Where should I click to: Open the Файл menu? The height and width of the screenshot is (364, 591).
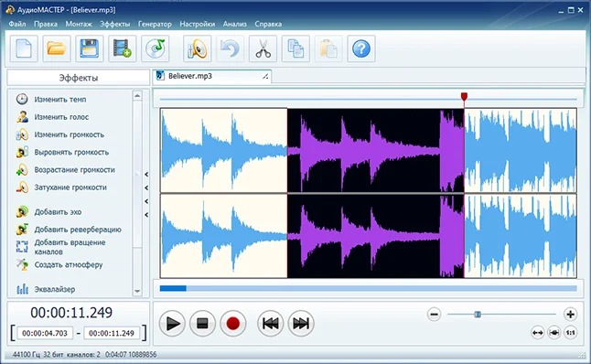[x=17, y=24]
